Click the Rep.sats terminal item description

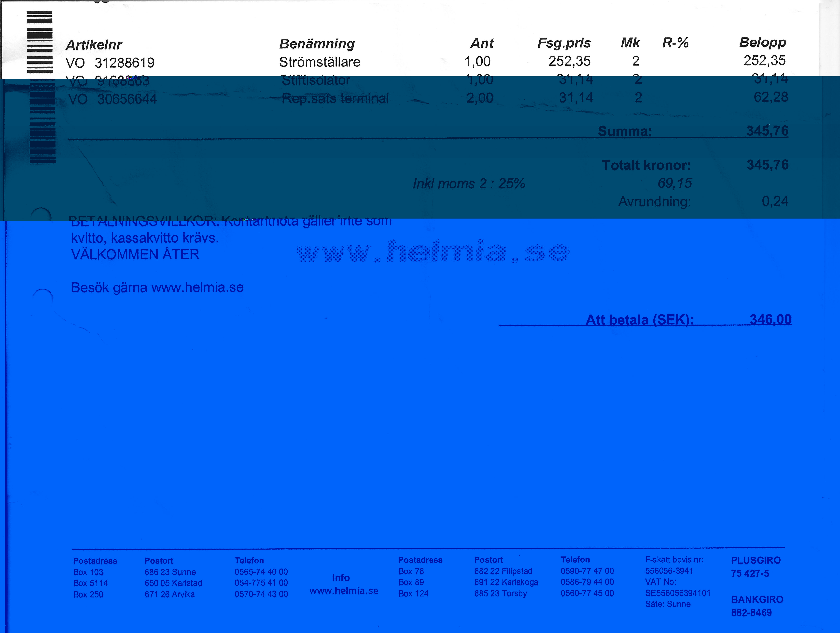tap(335, 98)
